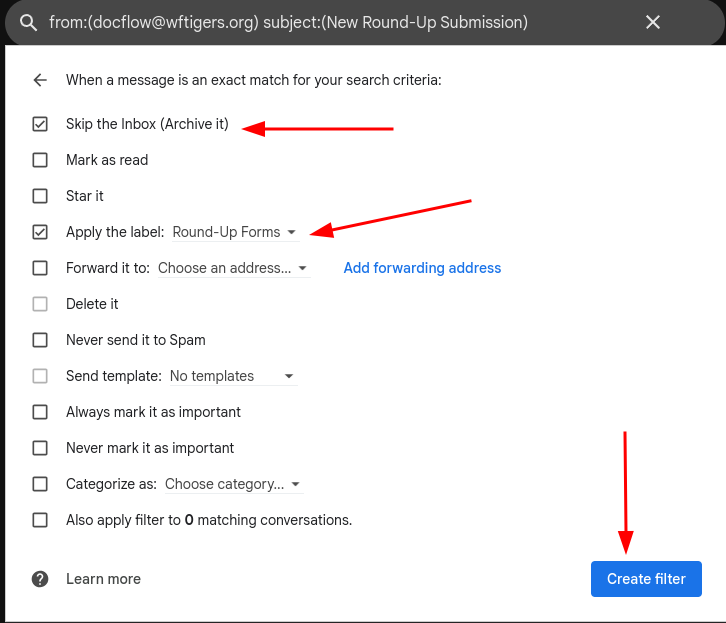Click into the search query field
Image resolution: width=726 pixels, height=623 pixels.
(288, 22)
